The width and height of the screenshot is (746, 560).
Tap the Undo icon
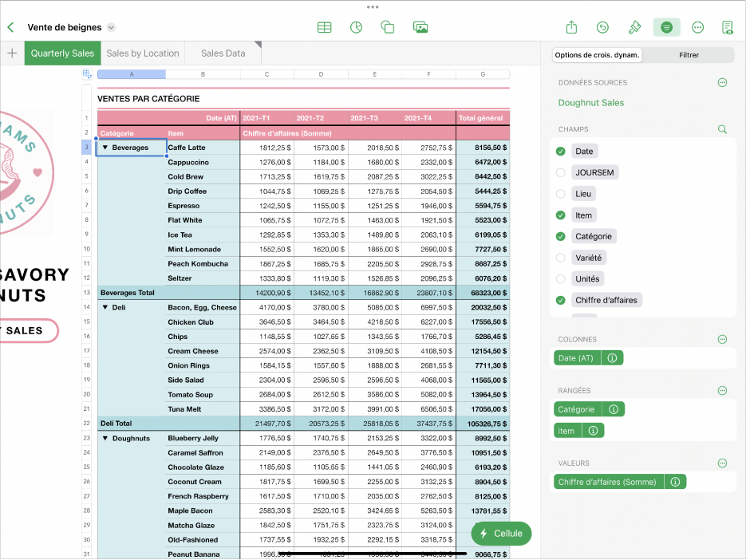[602, 28]
